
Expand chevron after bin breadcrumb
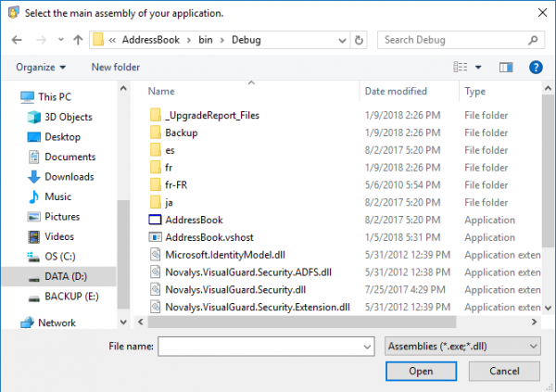pyautogui.click(x=222, y=40)
